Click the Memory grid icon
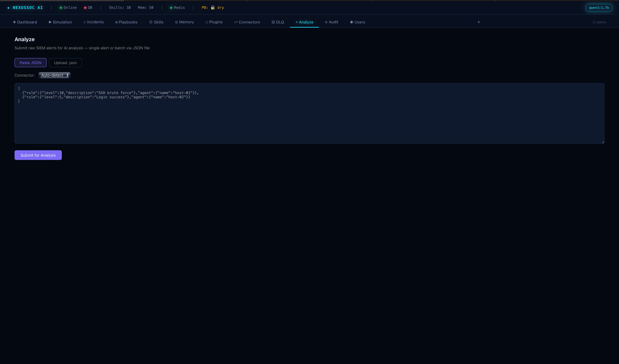 (176, 22)
